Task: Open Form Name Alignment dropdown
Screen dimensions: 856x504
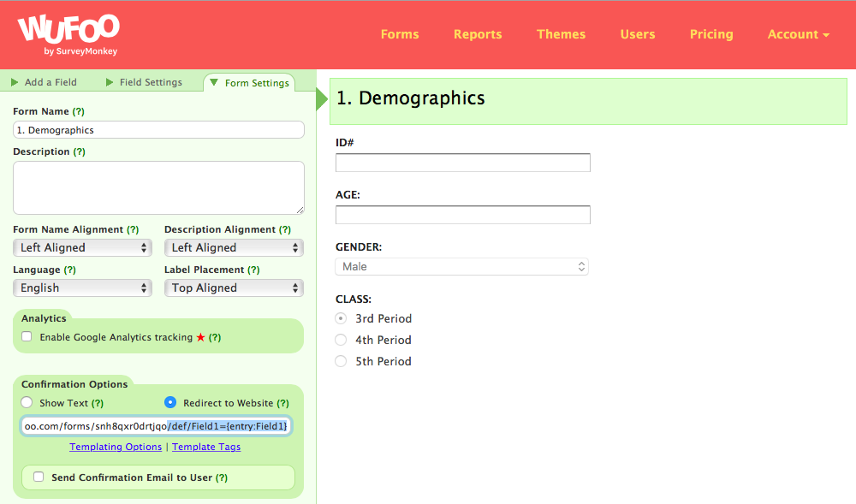Action: 82,247
